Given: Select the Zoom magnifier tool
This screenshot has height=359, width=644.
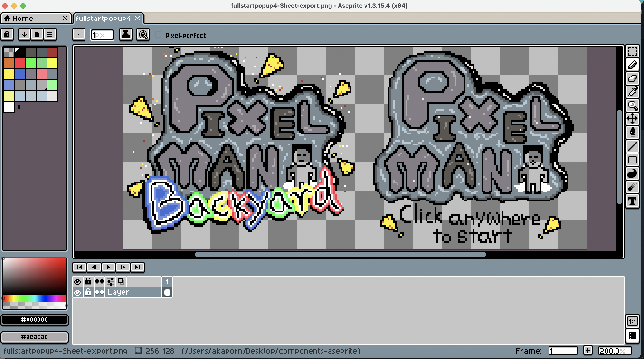Looking at the screenshot, I should point(632,105).
